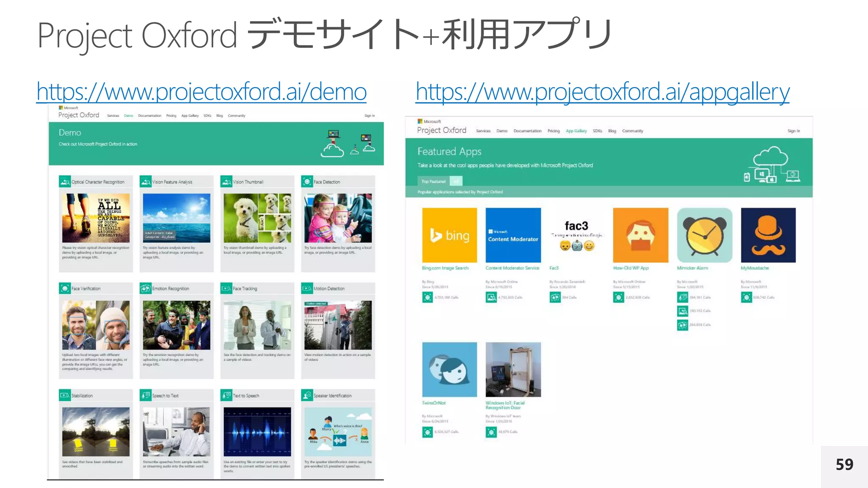The image size is (868, 488).
Task: Select the tab beside Top Featured
Action: tap(456, 181)
